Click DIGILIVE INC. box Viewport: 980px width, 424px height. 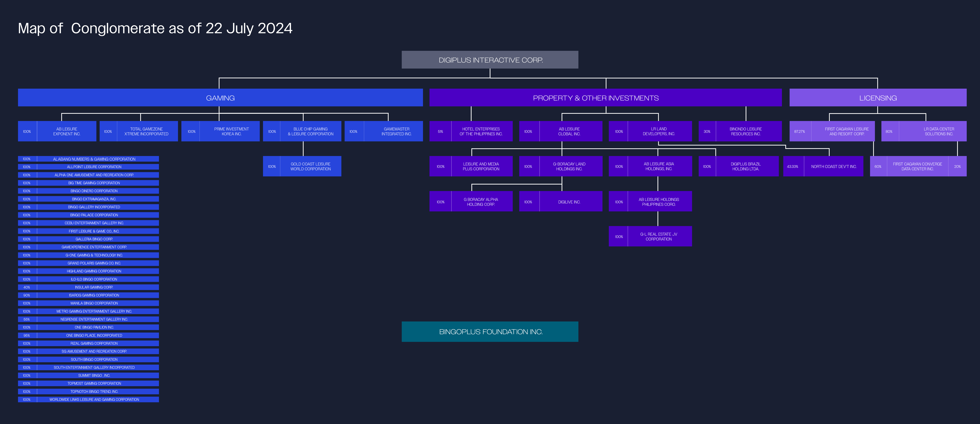pos(561,202)
